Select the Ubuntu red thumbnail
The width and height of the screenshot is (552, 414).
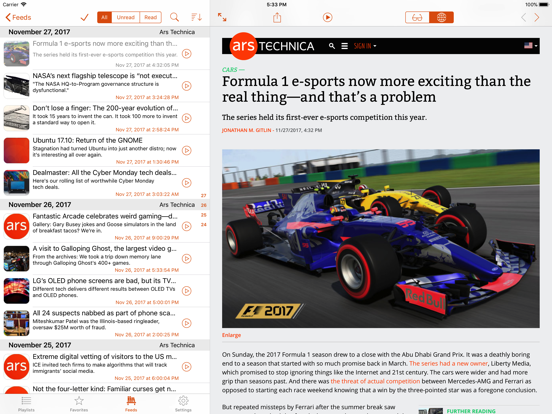17,150
